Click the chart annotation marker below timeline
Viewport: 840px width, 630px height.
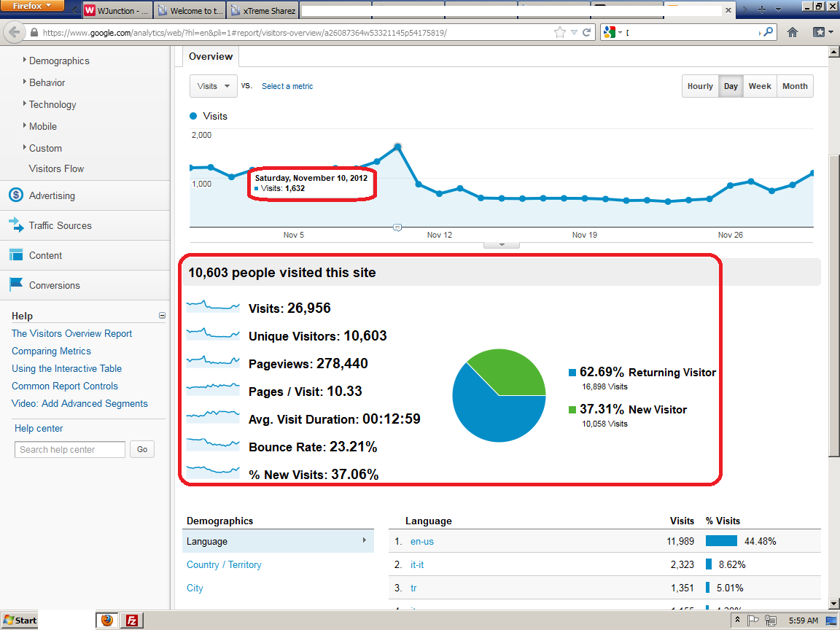click(x=397, y=227)
